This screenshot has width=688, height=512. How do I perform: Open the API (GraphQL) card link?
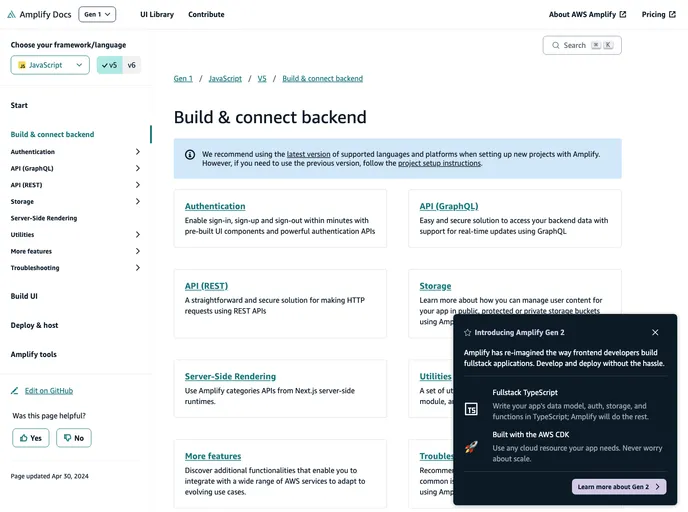449,206
